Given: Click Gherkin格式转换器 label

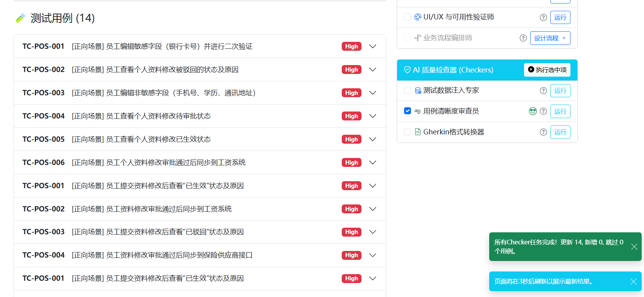Looking at the screenshot, I should [454, 132].
